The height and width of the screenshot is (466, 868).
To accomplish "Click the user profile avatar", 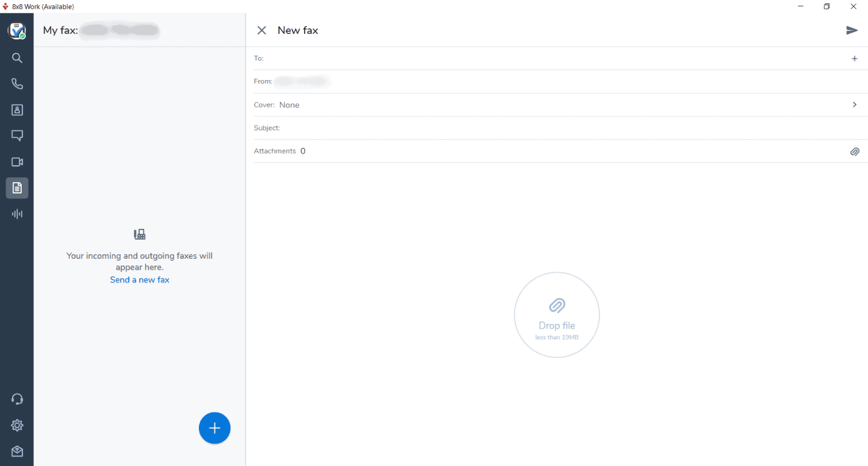I will [x=16, y=31].
